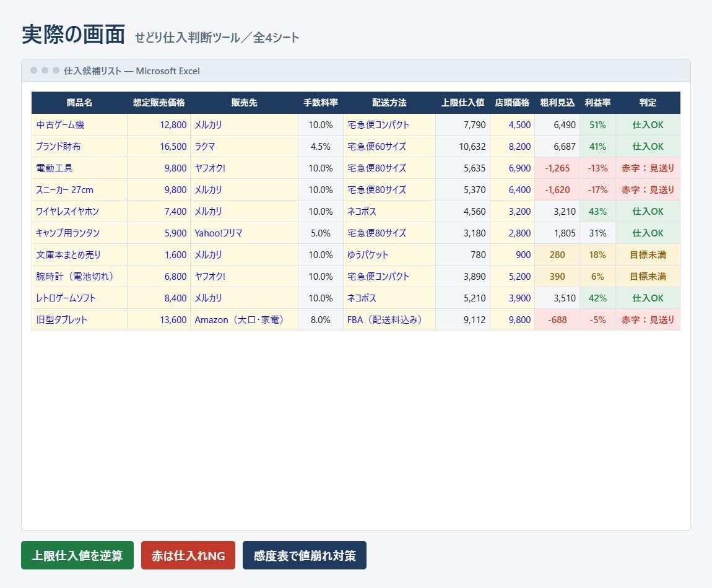
Task: Click 目標未満 in the 文庫本まとめ売り row
Action: [648, 255]
